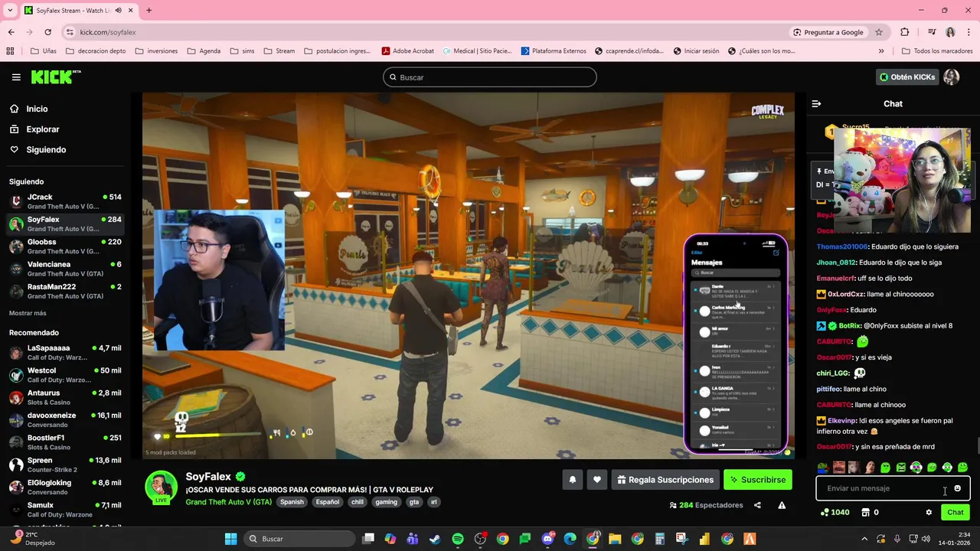
Task: Open the share stream icon
Action: tap(757, 505)
